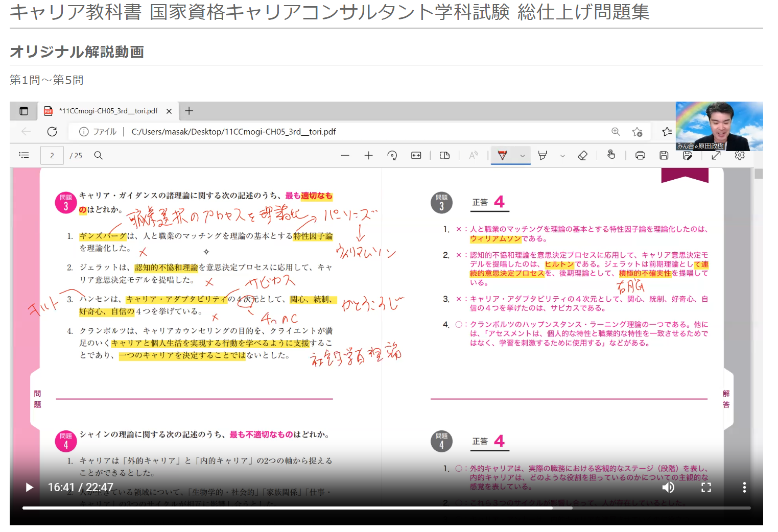
Task: Click the highlighted word ヒルトン
Action: 559,264
